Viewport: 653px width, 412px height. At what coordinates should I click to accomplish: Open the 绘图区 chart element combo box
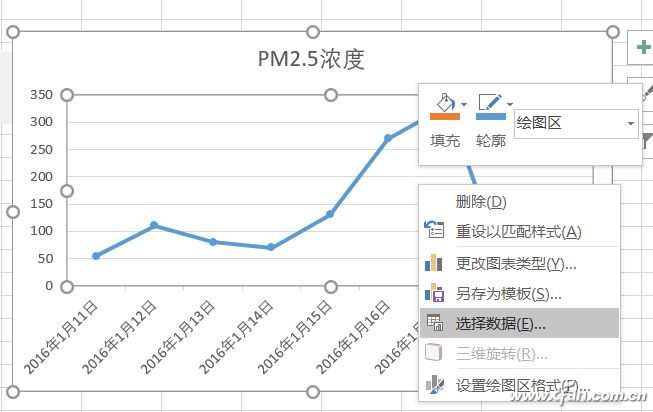[x=575, y=123]
